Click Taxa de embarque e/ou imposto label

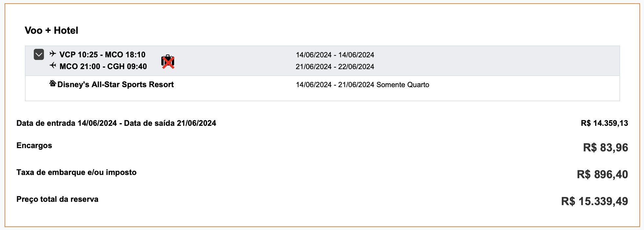point(76,172)
